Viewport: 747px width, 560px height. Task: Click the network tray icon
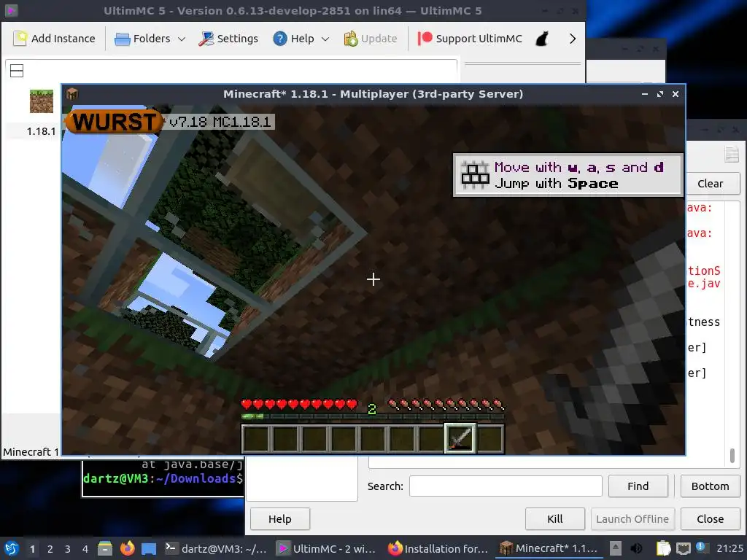[684, 548]
